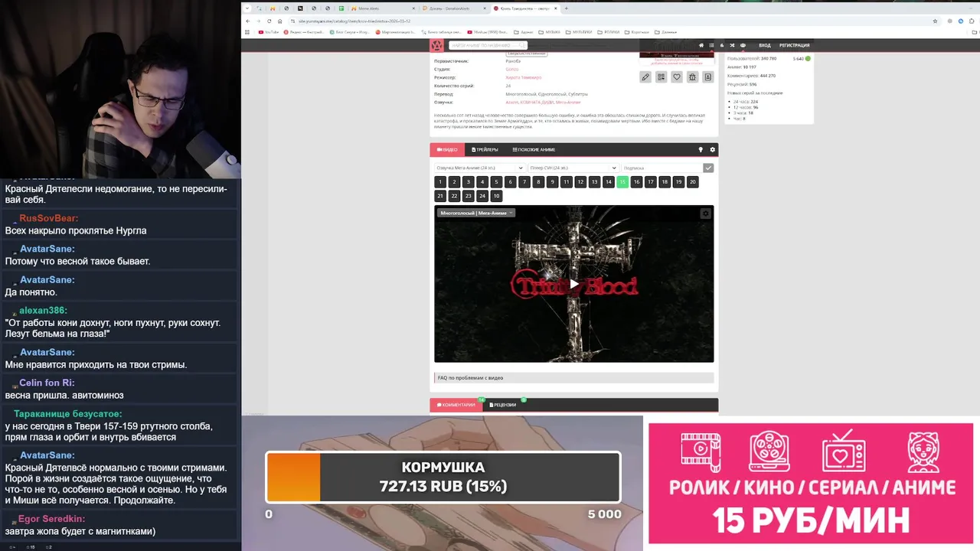
Task: Expand the Плеер СVН dropdown
Action: point(573,168)
